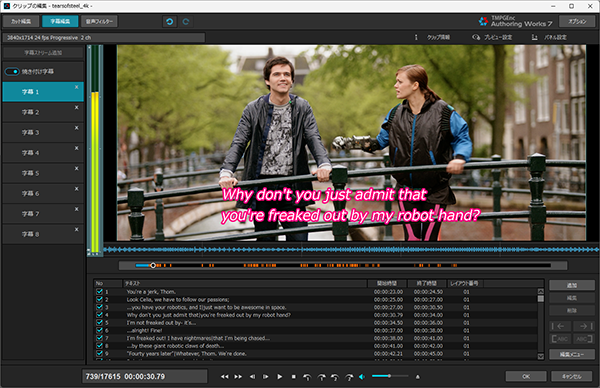Image resolution: width=600 pixels, height=388 pixels.
Task: Step back one frame
Action: click(x=252, y=377)
